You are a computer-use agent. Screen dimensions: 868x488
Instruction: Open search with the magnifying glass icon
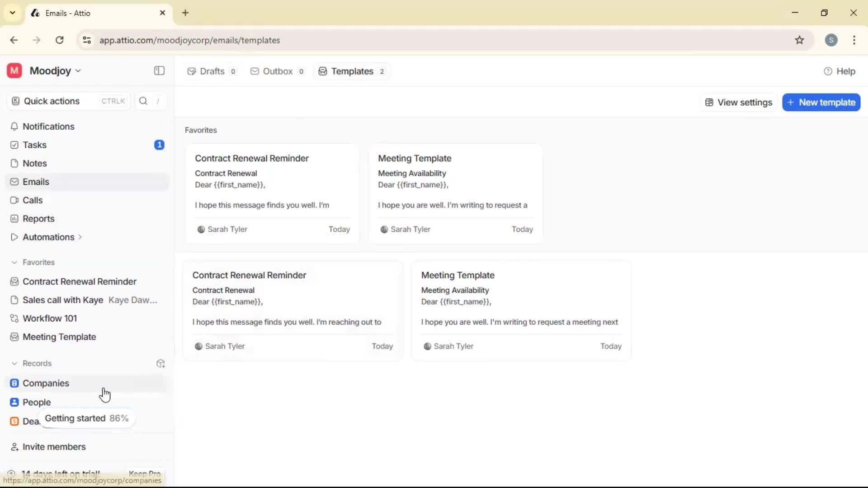(143, 101)
